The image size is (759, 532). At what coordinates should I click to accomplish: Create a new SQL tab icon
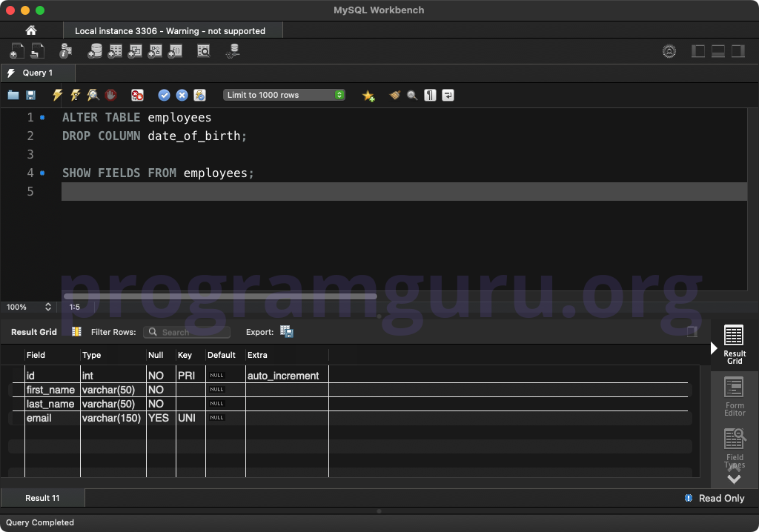pyautogui.click(x=17, y=51)
